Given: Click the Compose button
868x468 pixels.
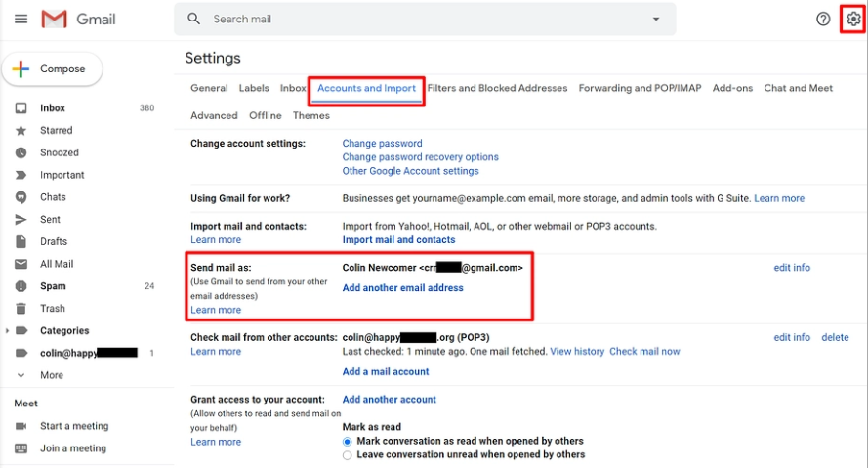Looking at the screenshot, I should (52, 69).
